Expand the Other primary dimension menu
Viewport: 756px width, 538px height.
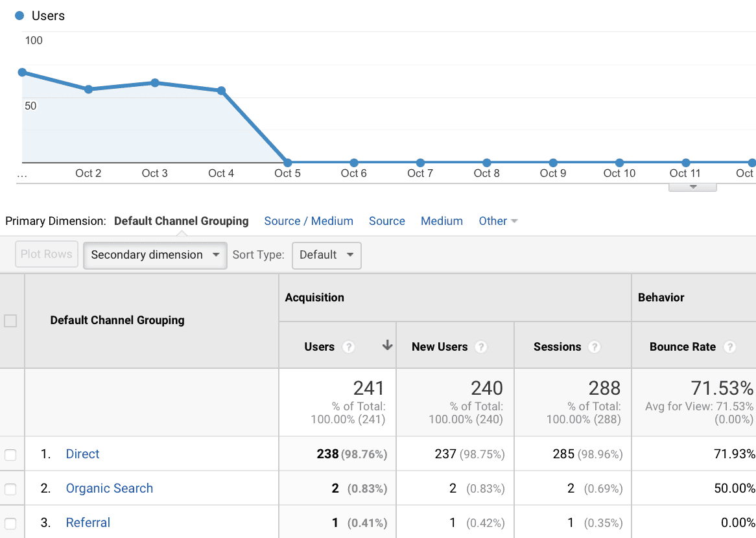pos(498,221)
